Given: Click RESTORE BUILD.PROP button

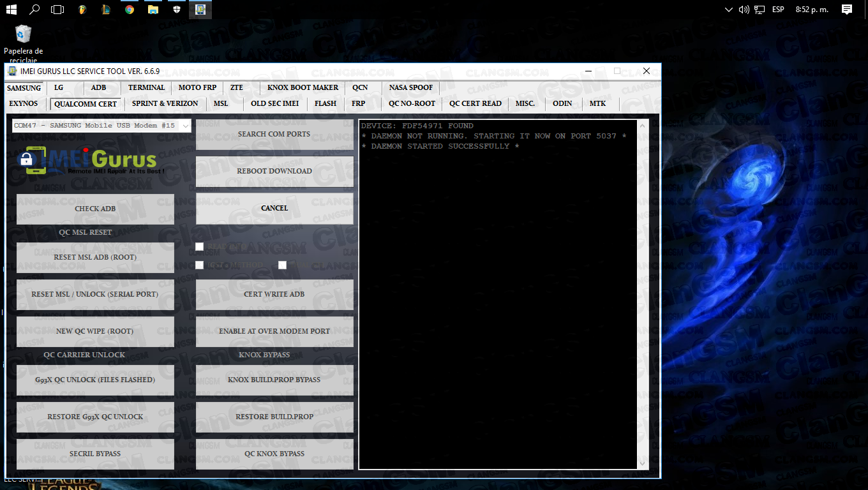Looking at the screenshot, I should [x=274, y=417].
